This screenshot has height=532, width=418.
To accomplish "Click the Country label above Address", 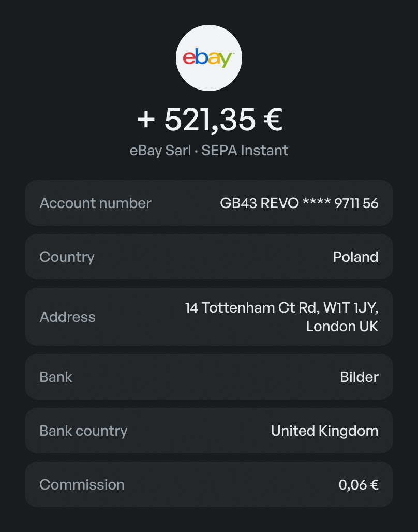I will coord(67,257).
